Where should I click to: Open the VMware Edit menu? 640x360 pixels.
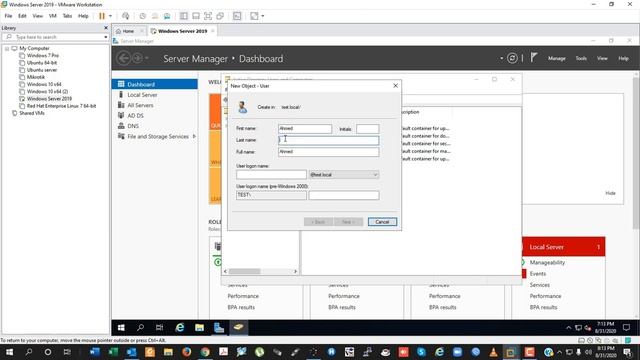tap(22, 16)
